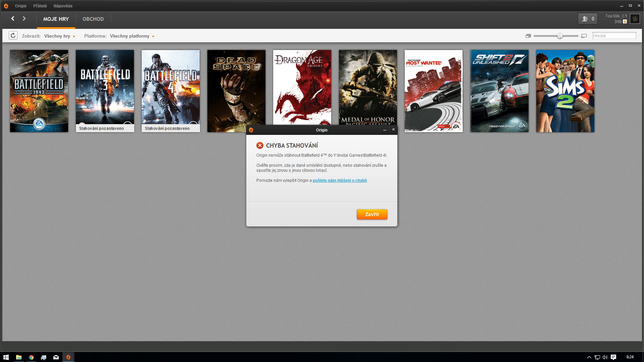Select the Battlefield 1942 game tile
Viewport: 644px width, 362px height.
tap(39, 91)
